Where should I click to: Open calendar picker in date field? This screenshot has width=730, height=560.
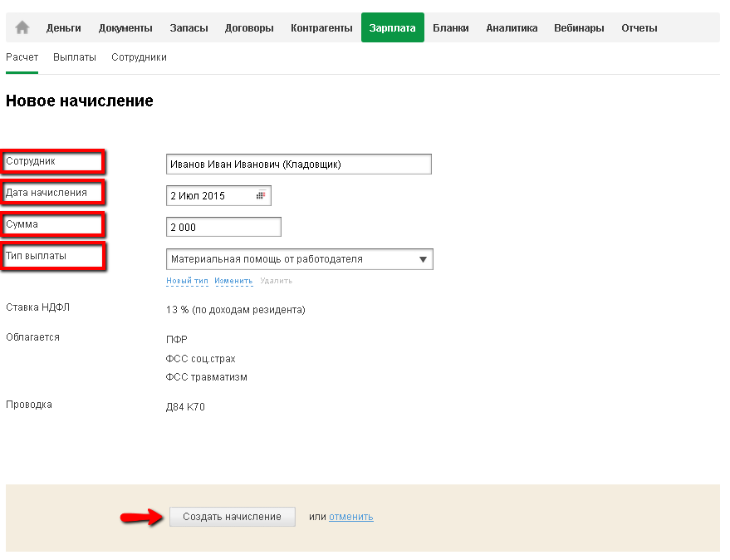[261, 196]
